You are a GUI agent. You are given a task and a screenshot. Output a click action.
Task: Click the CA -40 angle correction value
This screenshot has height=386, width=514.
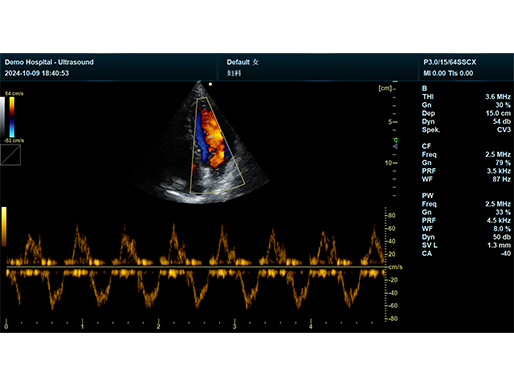point(506,254)
